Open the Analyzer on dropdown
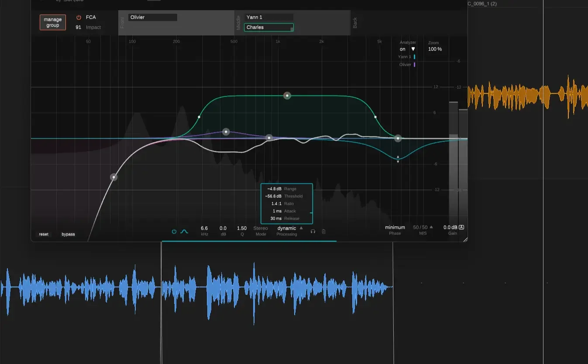 pos(408,49)
